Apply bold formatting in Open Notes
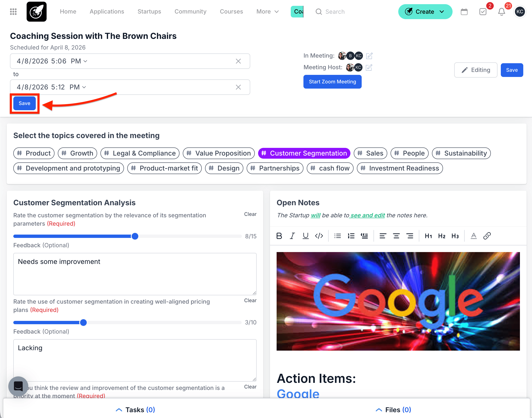This screenshot has width=532, height=418. 279,236
